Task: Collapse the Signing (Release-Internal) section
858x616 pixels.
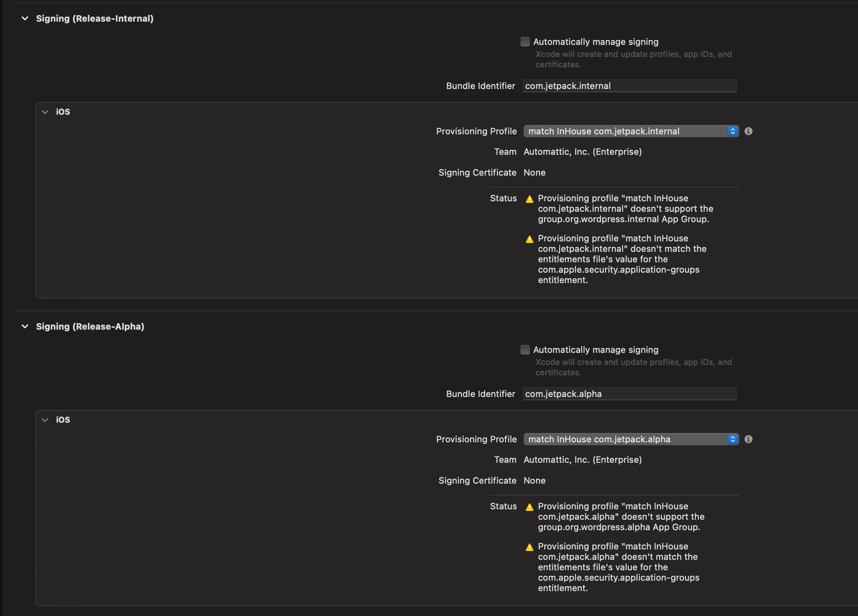Action: click(x=25, y=18)
